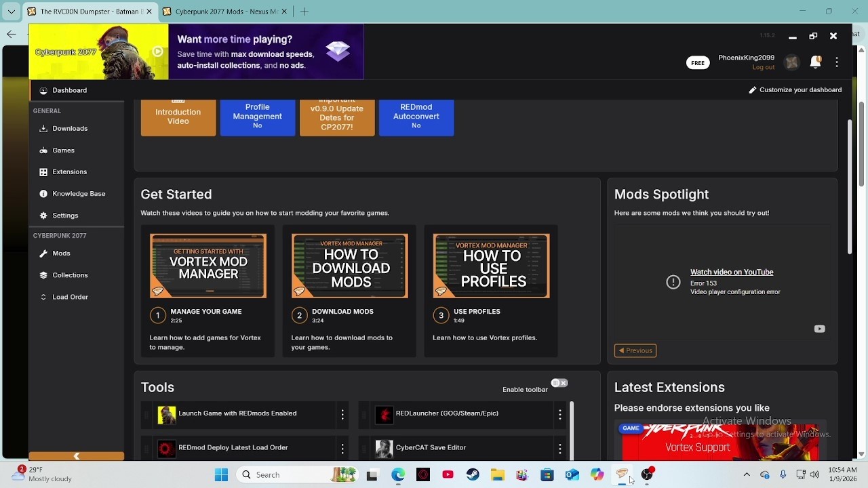Open the Extensions section
This screenshot has width=868, height=488.
coord(76,171)
